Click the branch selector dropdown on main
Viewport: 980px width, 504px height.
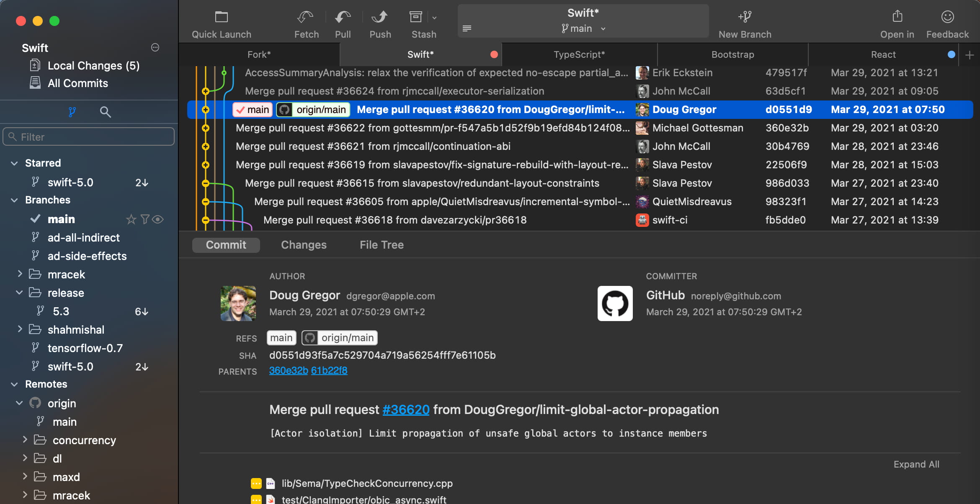[583, 28]
